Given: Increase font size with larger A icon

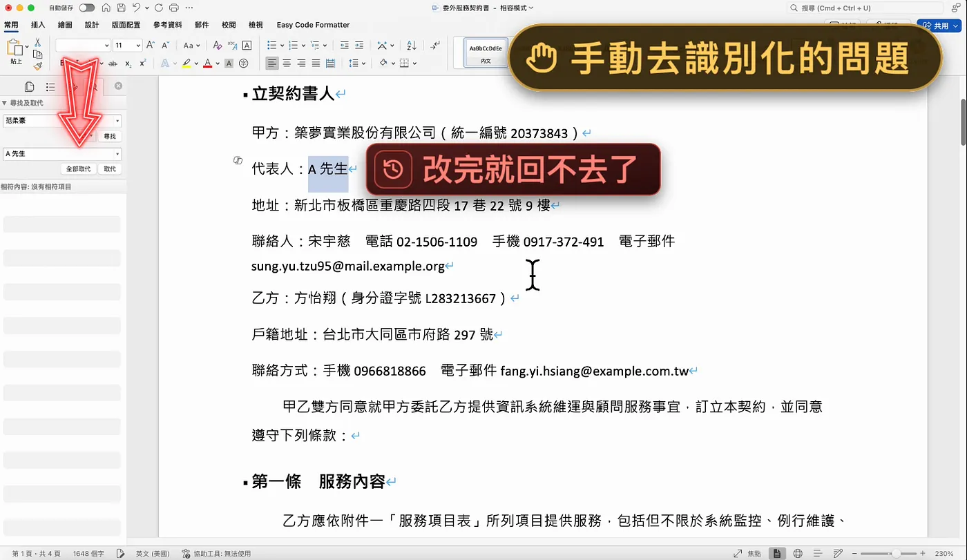Looking at the screenshot, I should pos(151,45).
